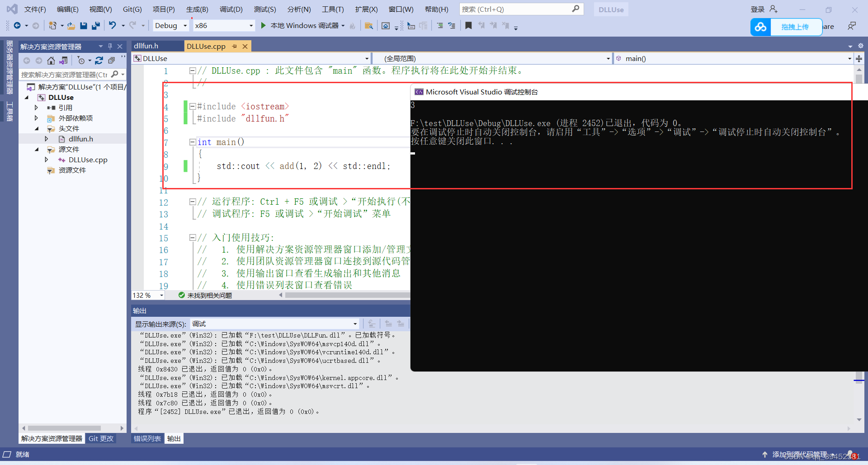Toggle the pin on DLLUse.cpp tab
The height and width of the screenshot is (465, 868).
[234, 46]
